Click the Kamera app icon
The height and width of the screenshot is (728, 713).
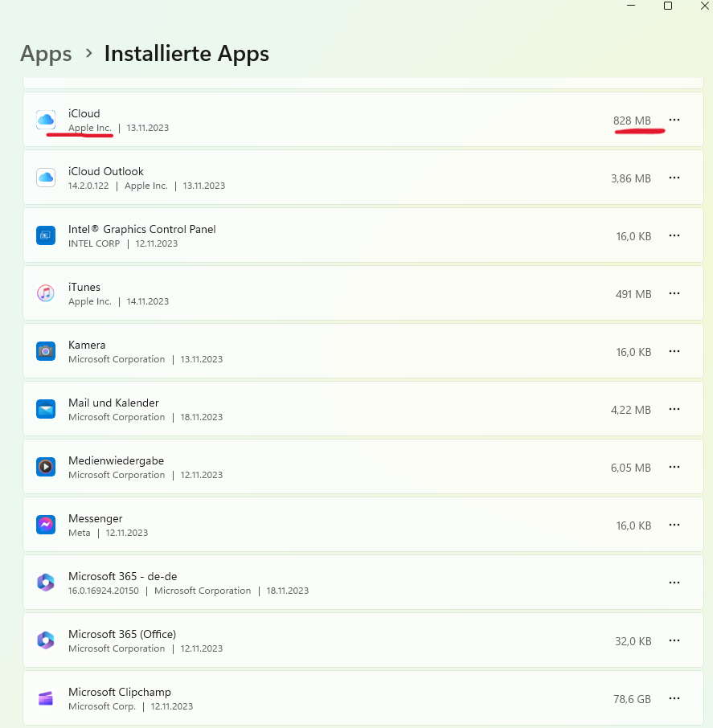click(46, 351)
